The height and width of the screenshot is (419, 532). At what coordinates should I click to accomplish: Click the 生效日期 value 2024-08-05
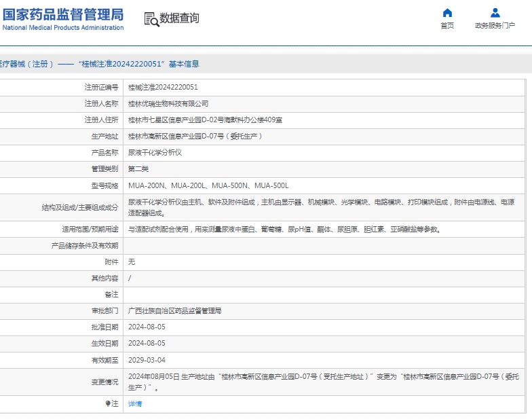pos(147,344)
